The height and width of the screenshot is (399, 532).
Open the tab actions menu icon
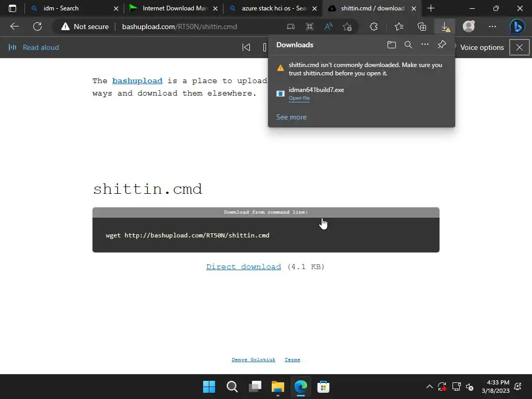tap(12, 8)
